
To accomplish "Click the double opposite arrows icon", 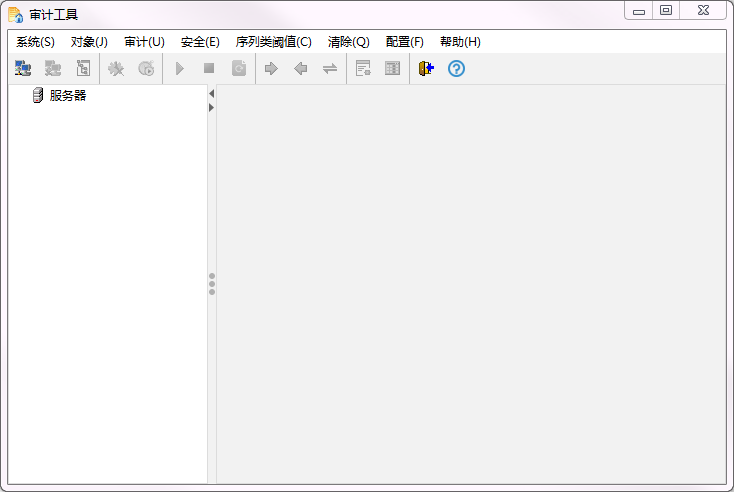I will 330,69.
